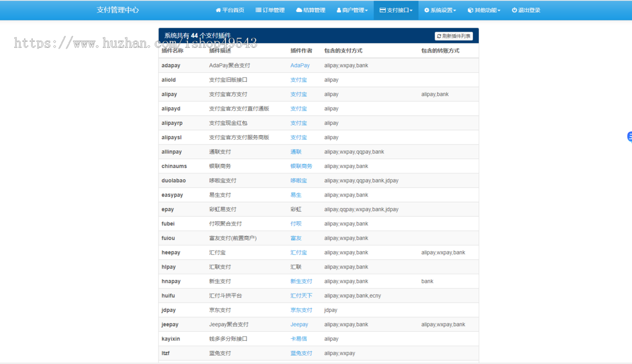This screenshot has height=364, width=632.
Task: Open the 京东支付 author link
Action: pyautogui.click(x=301, y=310)
